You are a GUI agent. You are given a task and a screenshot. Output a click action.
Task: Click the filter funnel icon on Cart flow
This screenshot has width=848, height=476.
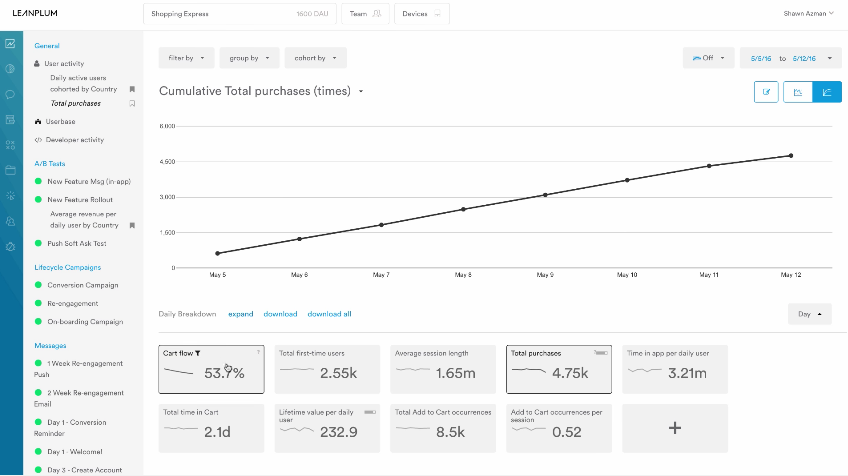point(198,353)
